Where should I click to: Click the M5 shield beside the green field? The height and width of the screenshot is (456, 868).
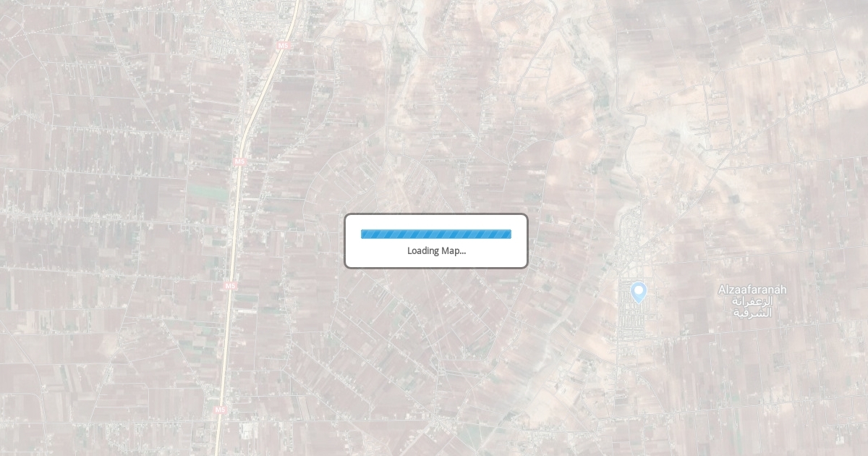[239, 162]
